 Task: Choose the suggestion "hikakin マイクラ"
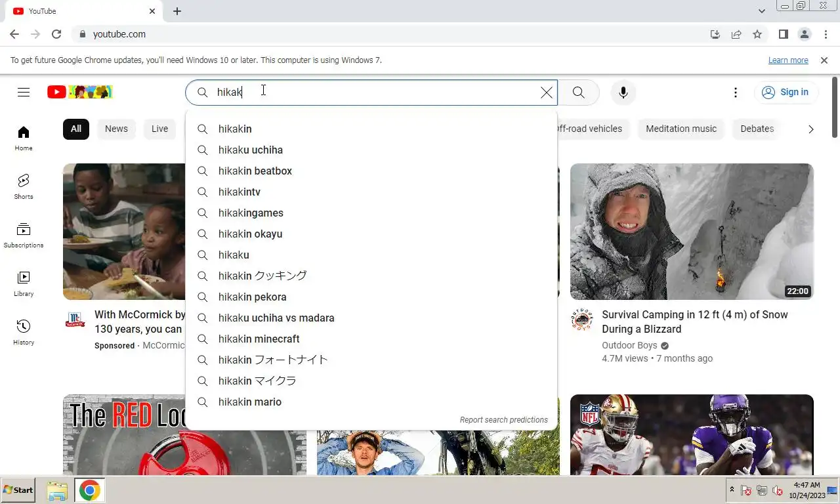click(371, 381)
